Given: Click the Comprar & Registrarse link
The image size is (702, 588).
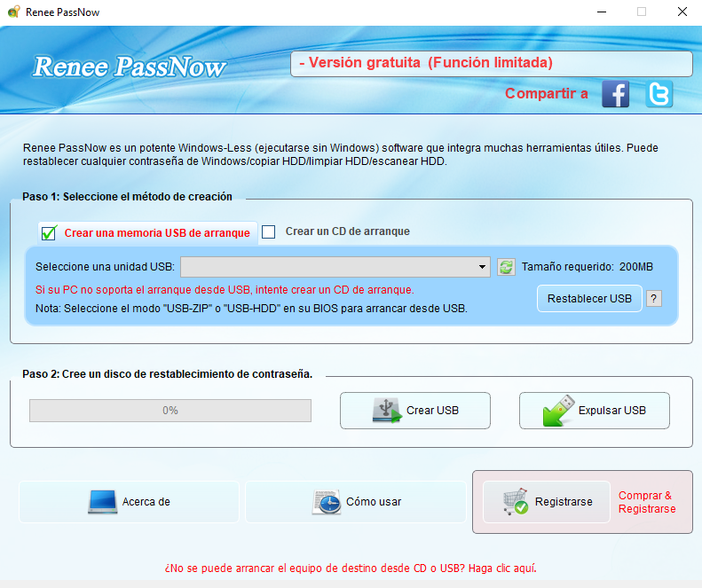Looking at the screenshot, I should tap(647, 502).
